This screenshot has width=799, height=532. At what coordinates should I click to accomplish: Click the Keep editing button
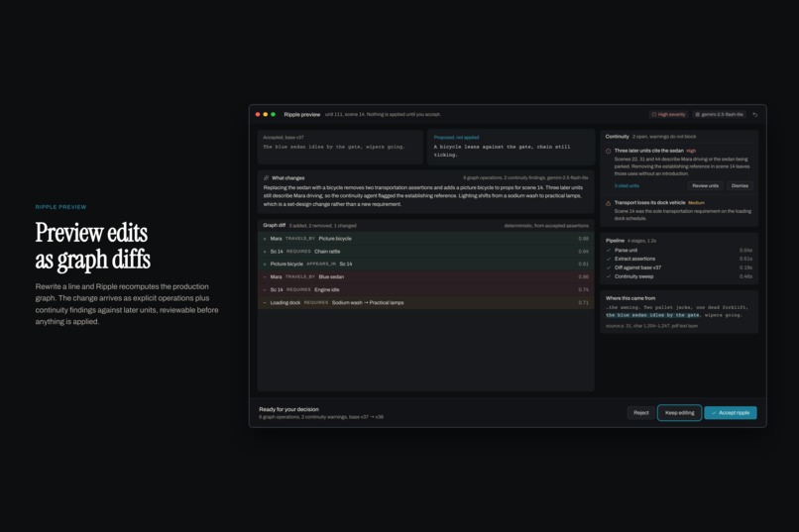click(x=679, y=413)
